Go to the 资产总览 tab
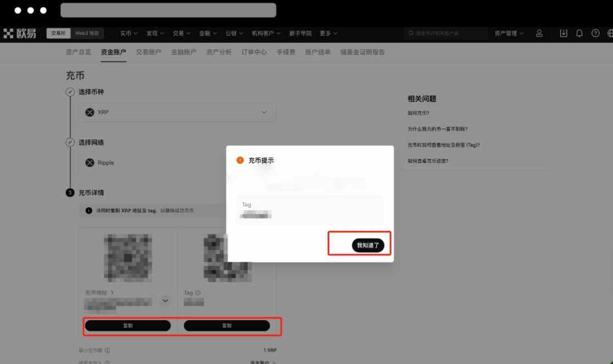 coord(78,52)
